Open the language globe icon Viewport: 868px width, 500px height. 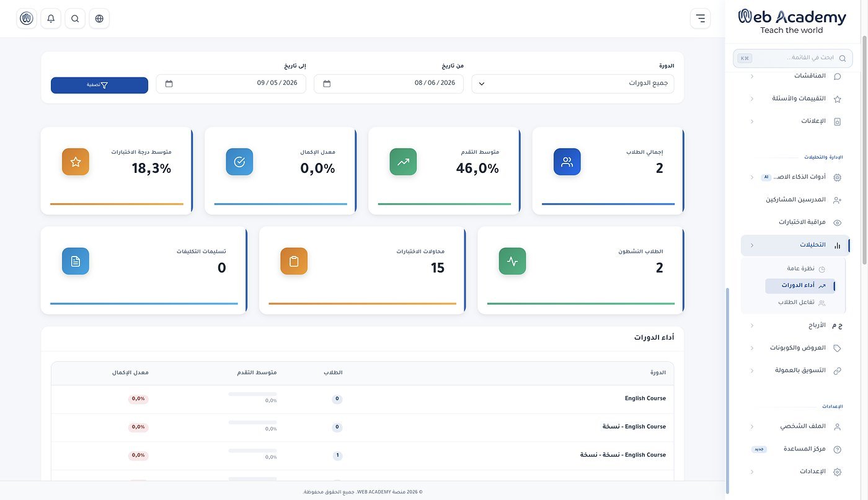[x=99, y=19]
